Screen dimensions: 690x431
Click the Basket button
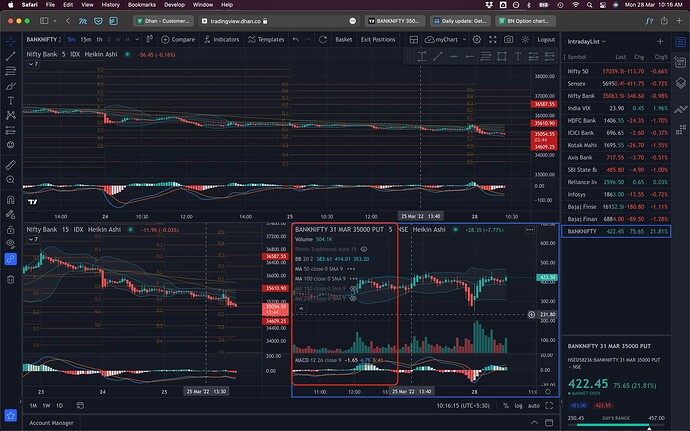tap(344, 40)
